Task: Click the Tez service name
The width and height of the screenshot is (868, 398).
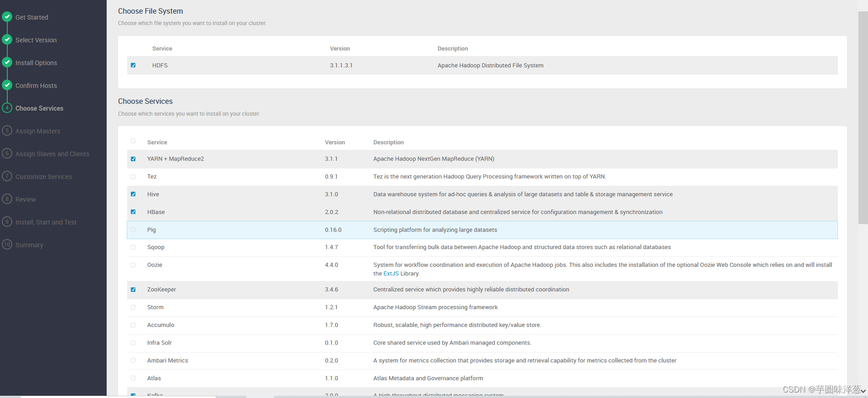Action: pyautogui.click(x=152, y=177)
